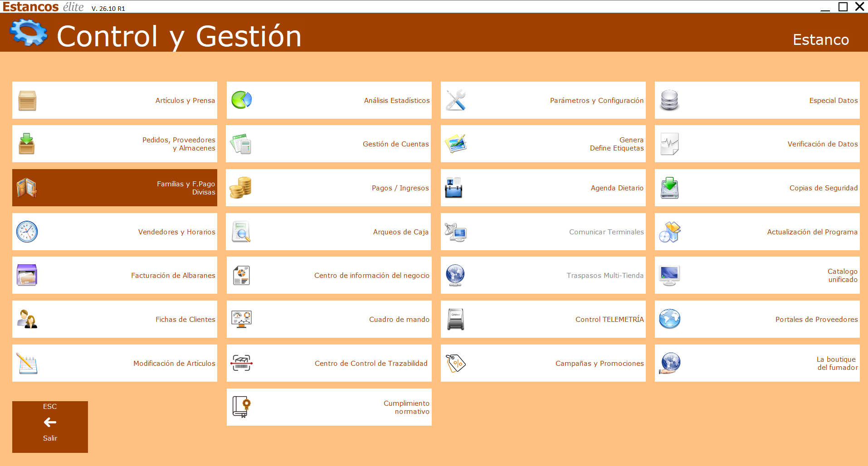Click the pie chart icon for Análisis Estadísticos
The height and width of the screenshot is (466, 868).
pyautogui.click(x=242, y=100)
